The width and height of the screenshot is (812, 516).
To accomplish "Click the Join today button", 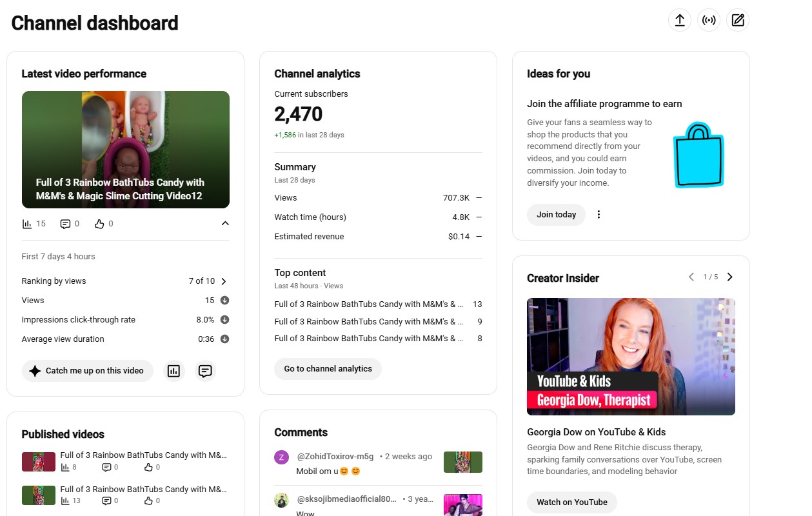I will (557, 215).
